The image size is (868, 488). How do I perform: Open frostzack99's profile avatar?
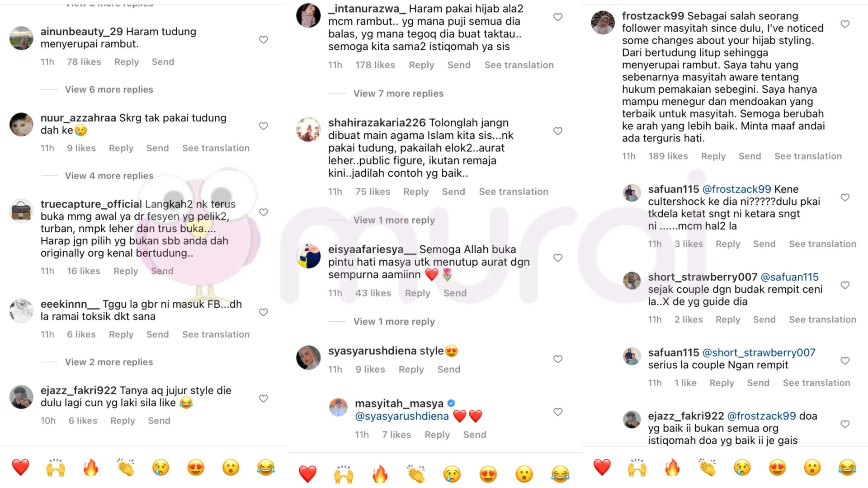coord(603,22)
